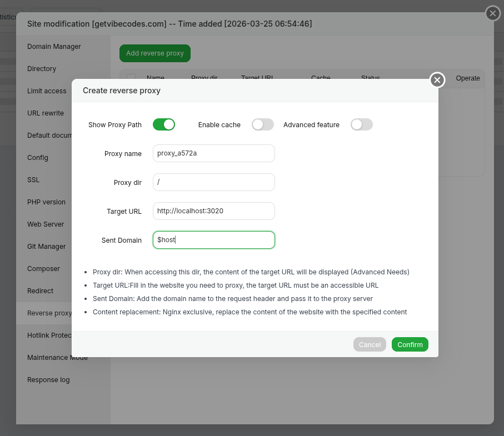Select PHP version menu item

point(46,202)
